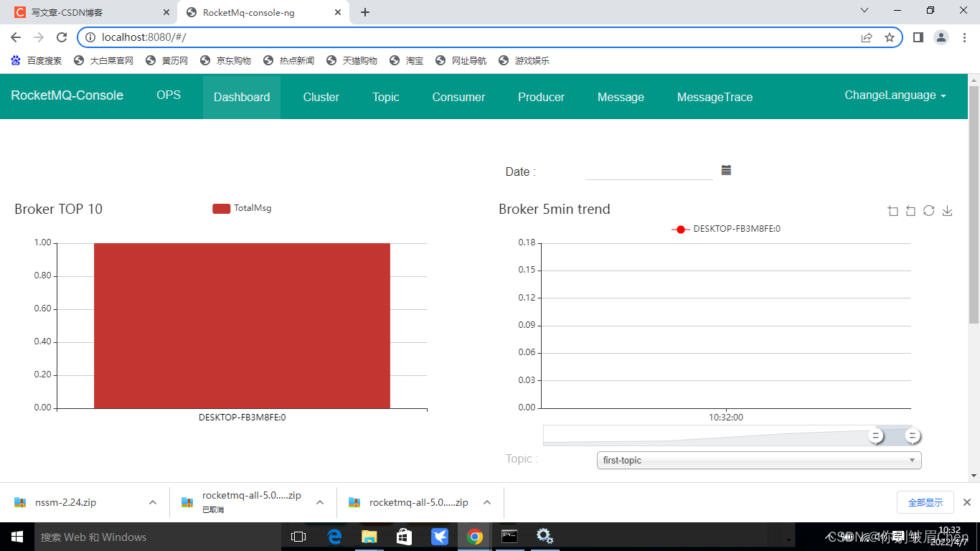Screen dimensions: 980x551
Task: Go to the Cluster page
Action: tap(321, 97)
